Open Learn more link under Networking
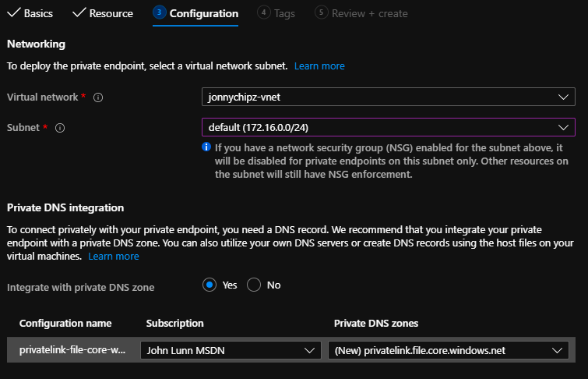The image size is (588, 379). pos(319,66)
